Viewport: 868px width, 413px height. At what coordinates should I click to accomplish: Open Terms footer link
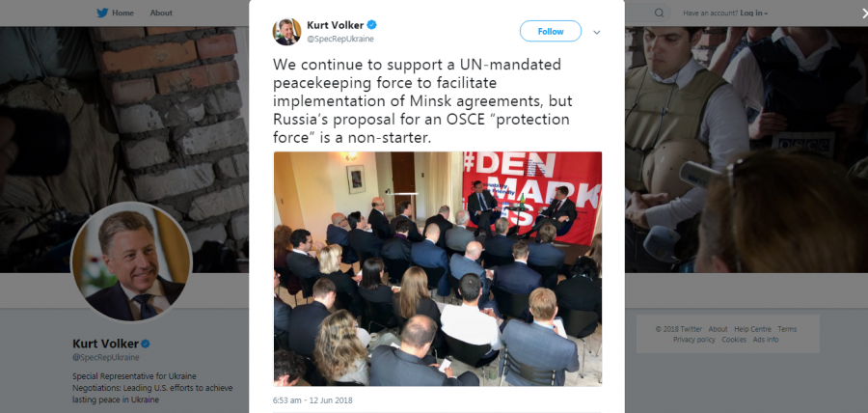click(x=787, y=329)
